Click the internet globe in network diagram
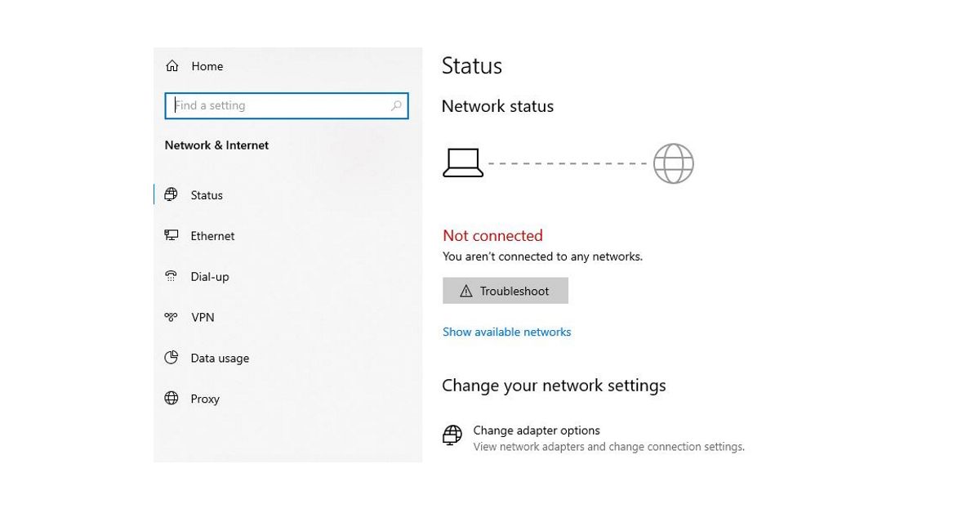The width and height of the screenshot is (980, 513). click(x=672, y=163)
